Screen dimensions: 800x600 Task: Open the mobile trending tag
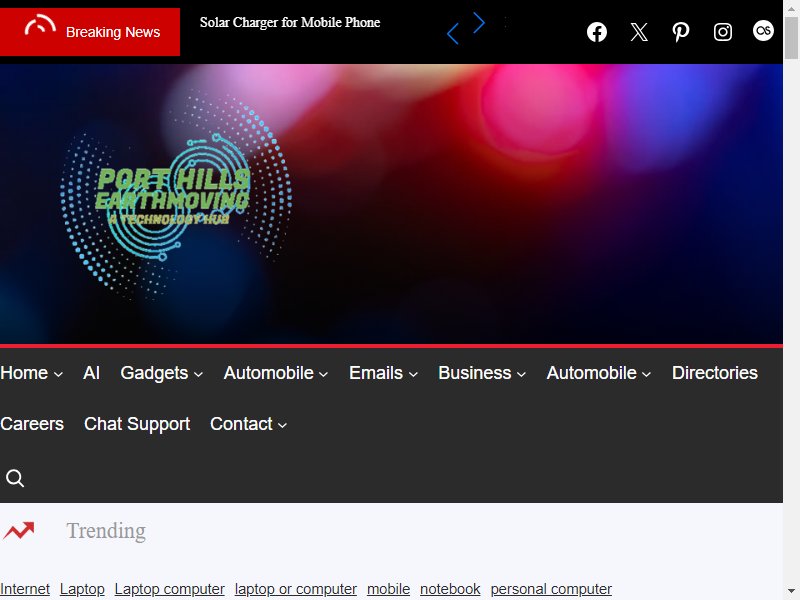388,589
